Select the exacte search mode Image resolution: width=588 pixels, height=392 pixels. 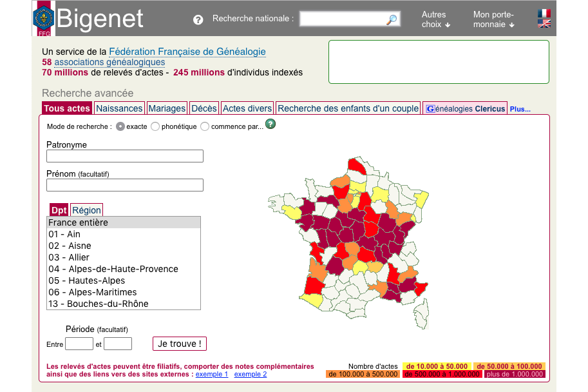tap(120, 126)
